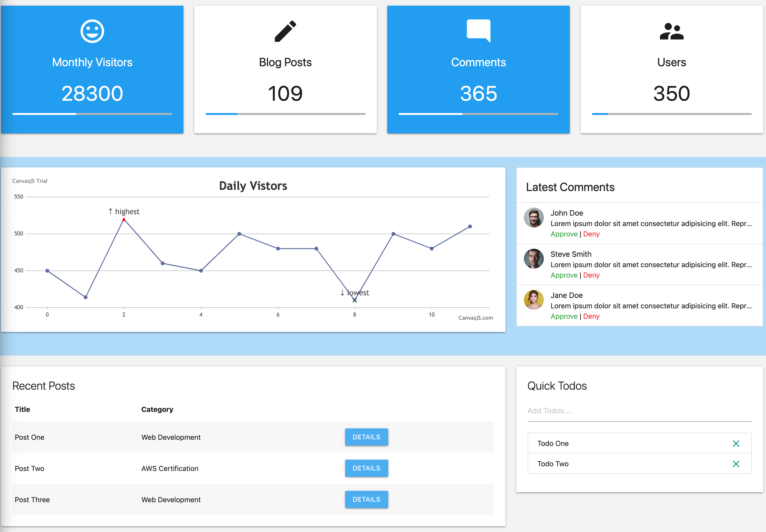The height and width of the screenshot is (532, 766).
Task: Click the pencil icon above Blog Posts
Action: [285, 31]
